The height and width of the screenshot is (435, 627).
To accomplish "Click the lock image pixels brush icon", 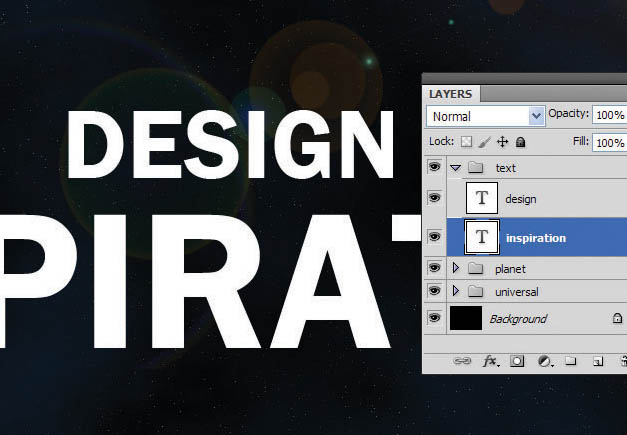I will click(484, 142).
